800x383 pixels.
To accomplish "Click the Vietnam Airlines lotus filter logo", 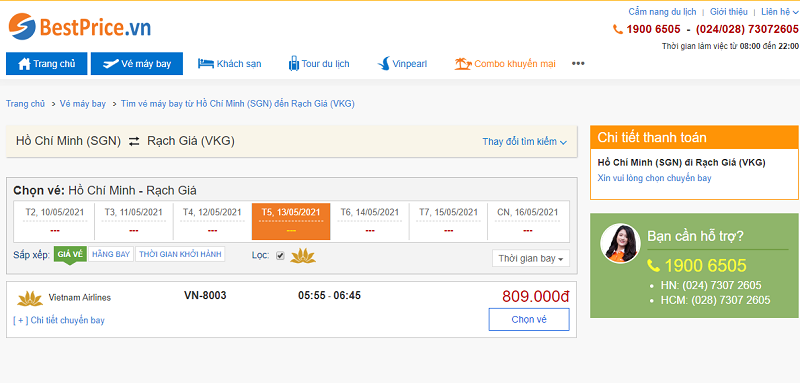I will click(x=303, y=256).
